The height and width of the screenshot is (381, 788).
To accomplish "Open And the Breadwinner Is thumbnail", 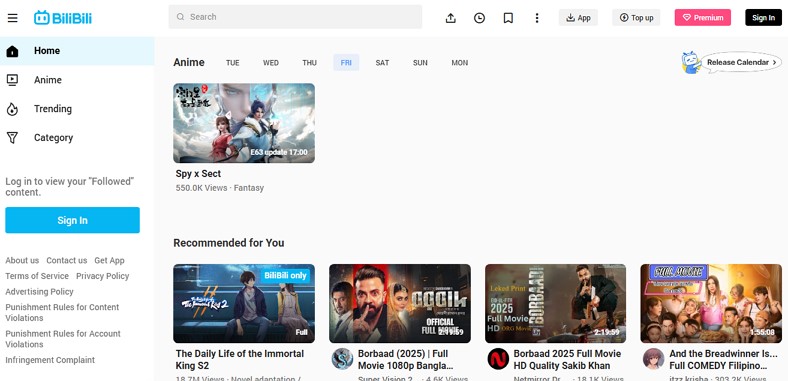I will pyautogui.click(x=711, y=304).
